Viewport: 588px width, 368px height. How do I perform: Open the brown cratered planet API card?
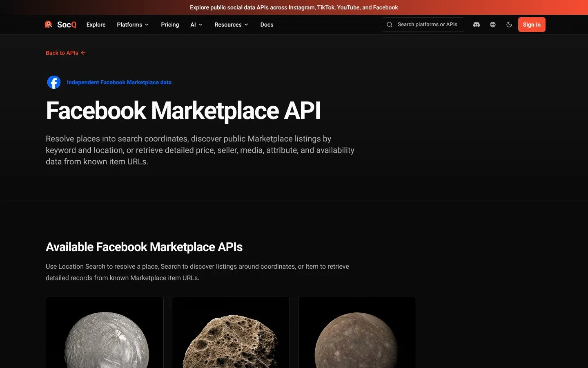pos(357,332)
